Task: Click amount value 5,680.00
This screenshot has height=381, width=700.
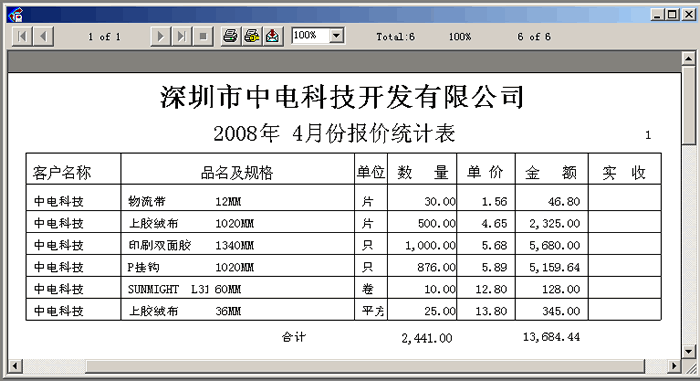Action: click(x=554, y=245)
